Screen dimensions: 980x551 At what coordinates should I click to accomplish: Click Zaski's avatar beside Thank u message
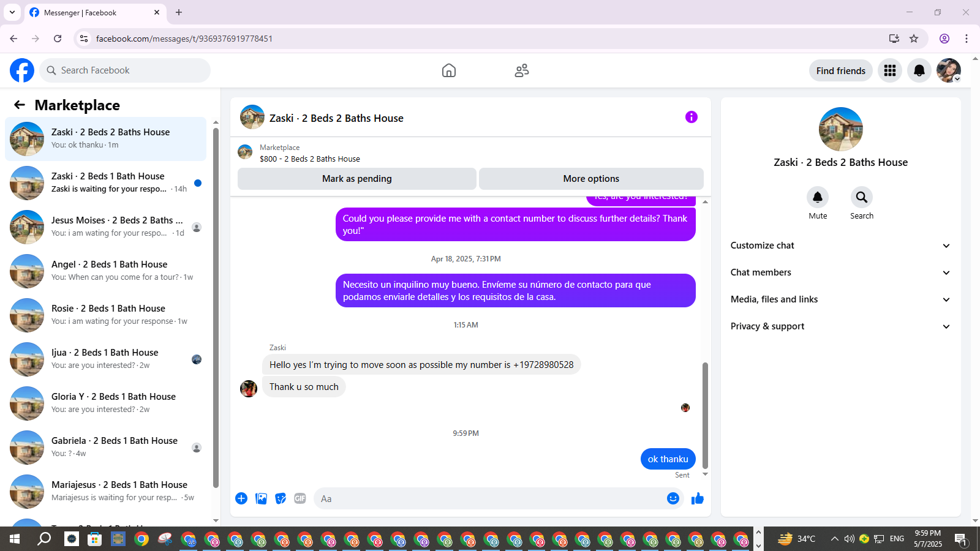[249, 388]
